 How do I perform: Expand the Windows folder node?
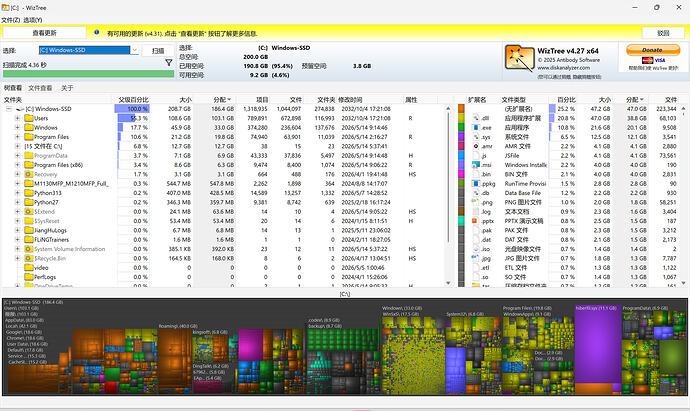click(17, 127)
